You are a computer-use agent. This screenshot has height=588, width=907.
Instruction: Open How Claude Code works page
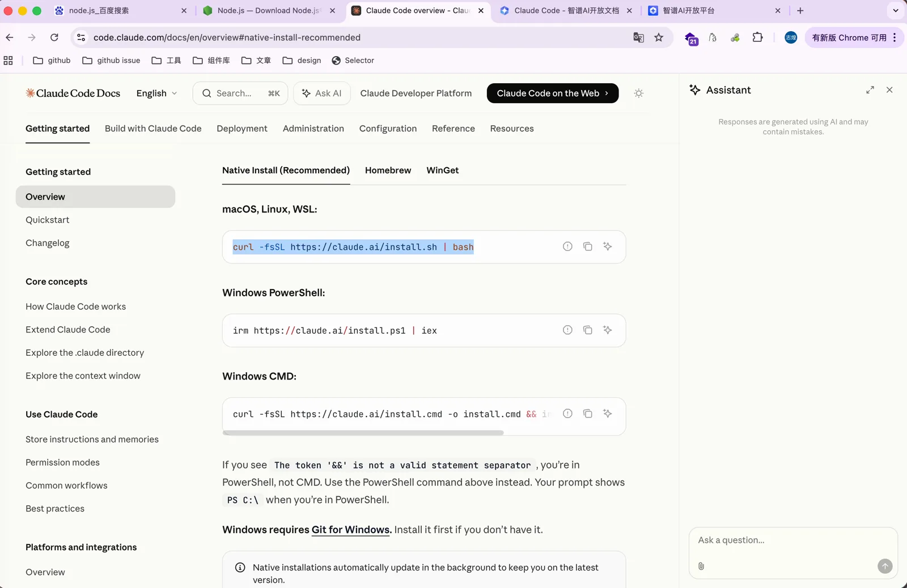click(76, 306)
